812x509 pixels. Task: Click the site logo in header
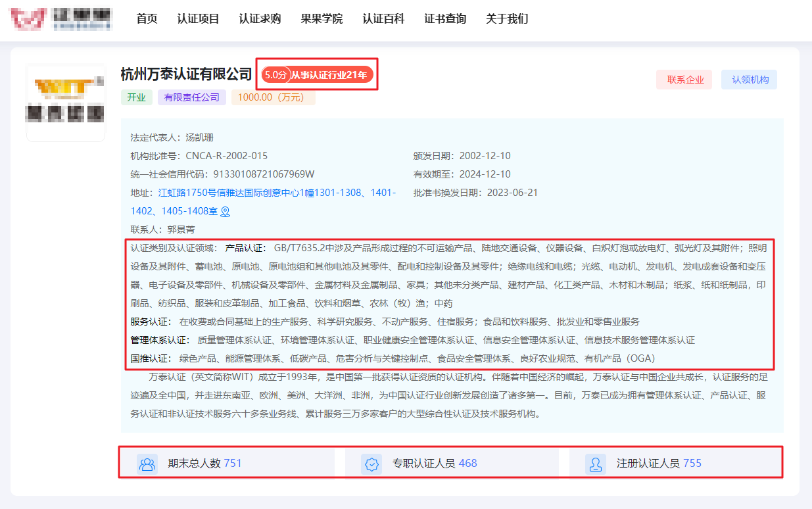pos(60,19)
